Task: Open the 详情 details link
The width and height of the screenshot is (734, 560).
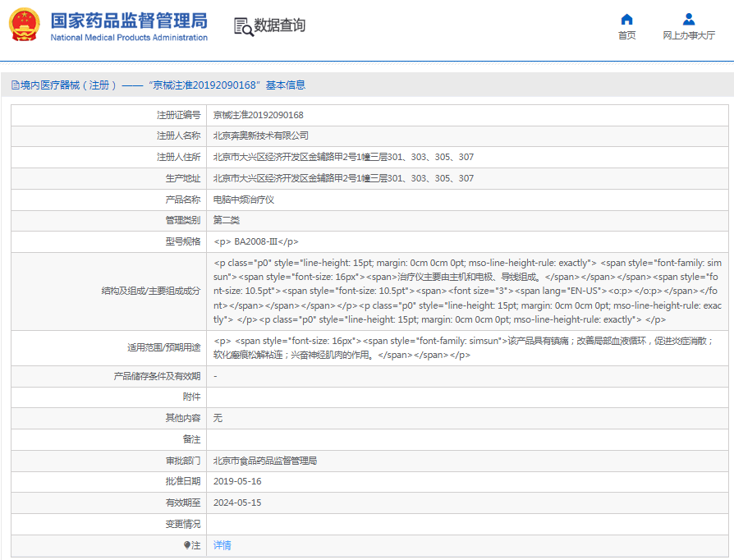Action: click(222, 545)
